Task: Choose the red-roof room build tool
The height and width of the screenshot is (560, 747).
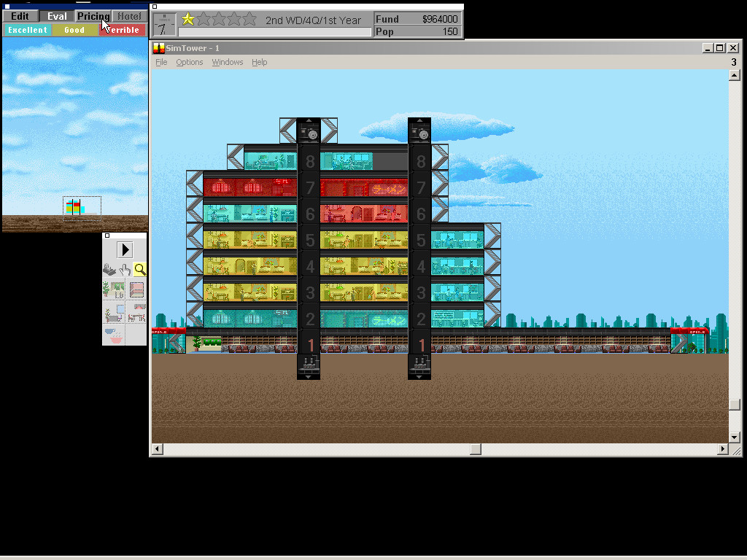Action: (x=136, y=313)
